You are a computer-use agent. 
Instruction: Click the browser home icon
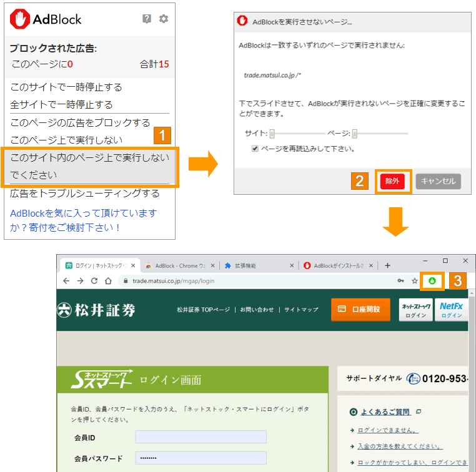[x=108, y=281]
